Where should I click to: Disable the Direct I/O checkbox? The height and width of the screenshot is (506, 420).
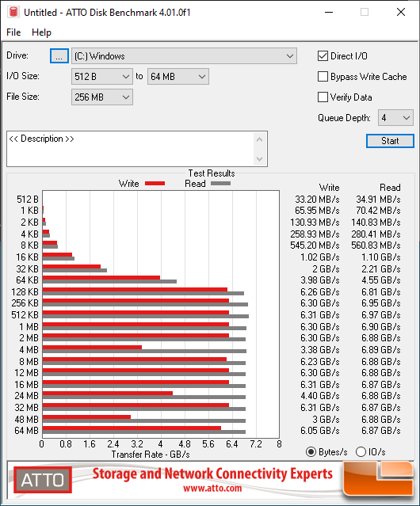(323, 56)
